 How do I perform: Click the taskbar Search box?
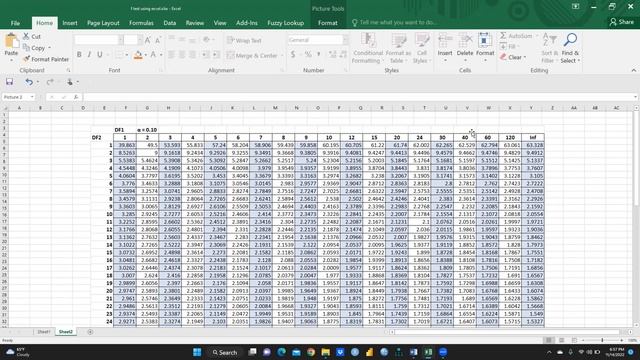coord(225,352)
